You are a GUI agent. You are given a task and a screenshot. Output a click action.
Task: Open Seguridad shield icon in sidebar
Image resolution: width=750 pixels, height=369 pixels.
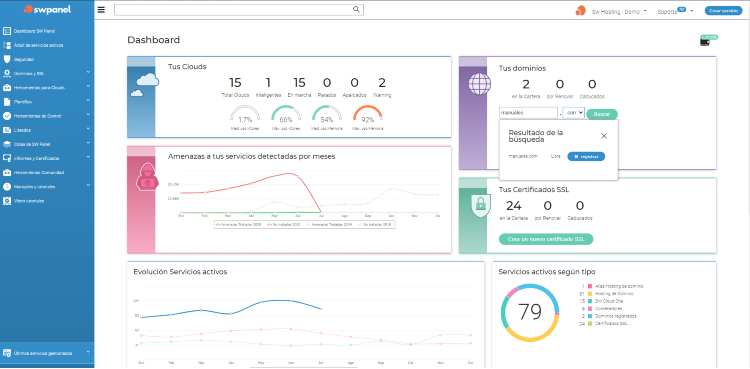pos(7,59)
